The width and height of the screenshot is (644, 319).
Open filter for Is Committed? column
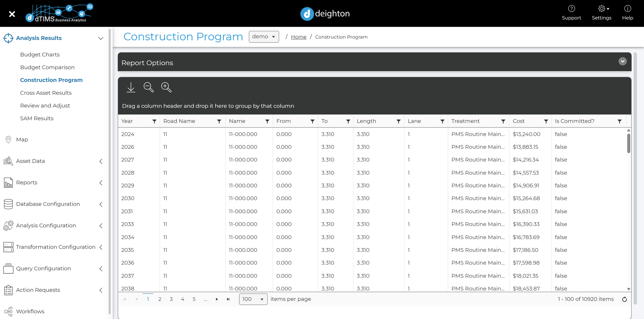(620, 121)
